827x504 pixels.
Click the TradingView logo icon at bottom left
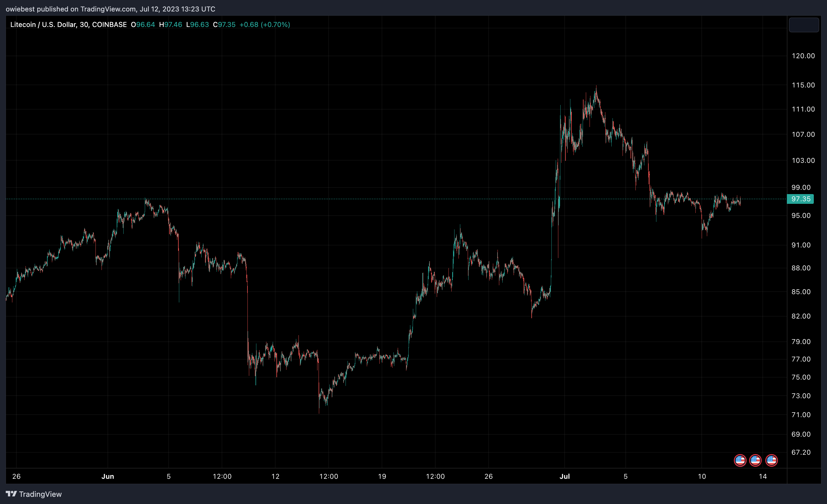(11, 494)
